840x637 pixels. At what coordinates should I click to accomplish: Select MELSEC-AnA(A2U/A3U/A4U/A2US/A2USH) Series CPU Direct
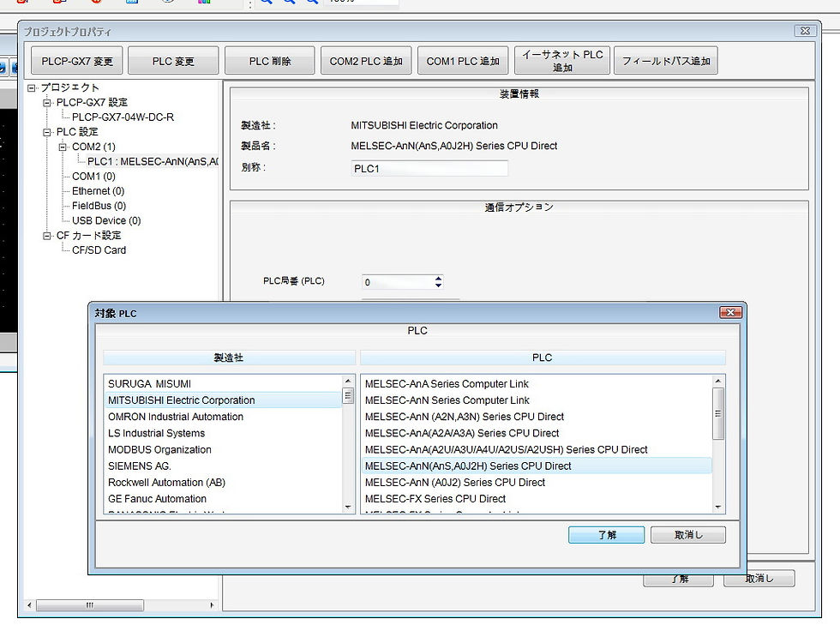pos(537,449)
